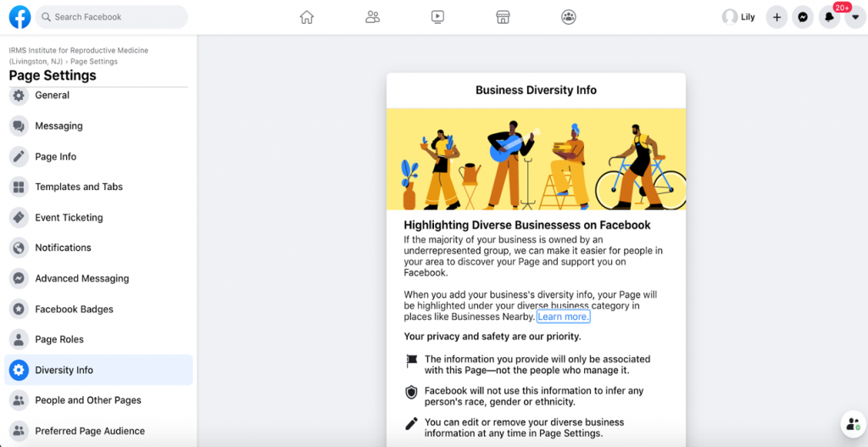The height and width of the screenshot is (447, 868).
Task: Open General settings label
Action: click(52, 95)
